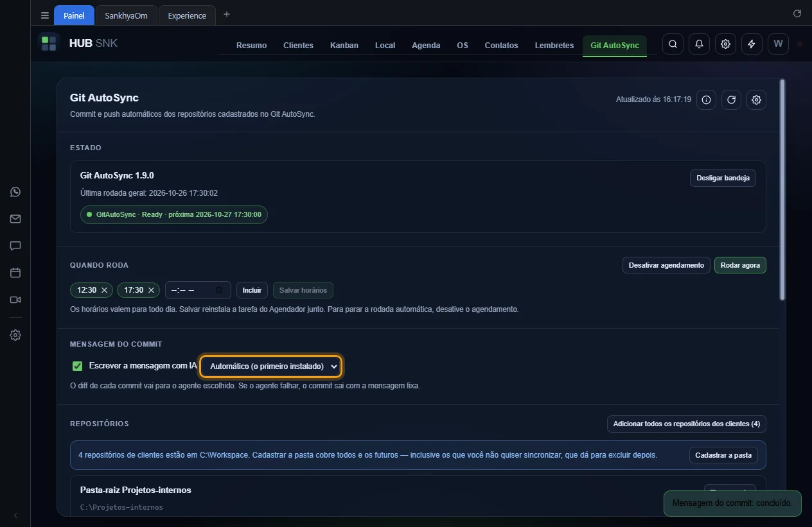Open the notifications bell icon
812x527 pixels.
[699, 44]
